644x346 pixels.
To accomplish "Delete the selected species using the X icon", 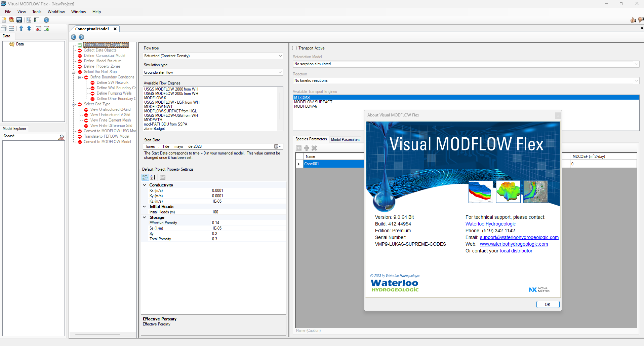I will tap(314, 148).
